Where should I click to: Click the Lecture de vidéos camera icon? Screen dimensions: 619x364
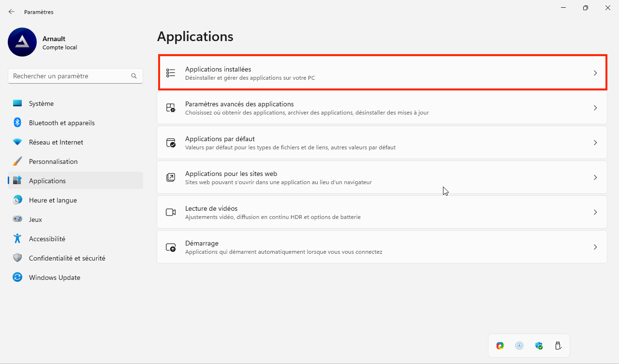[x=170, y=212]
